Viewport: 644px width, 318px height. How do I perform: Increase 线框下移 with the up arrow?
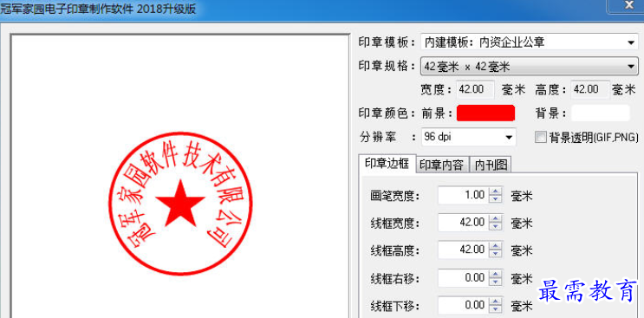tap(496, 301)
